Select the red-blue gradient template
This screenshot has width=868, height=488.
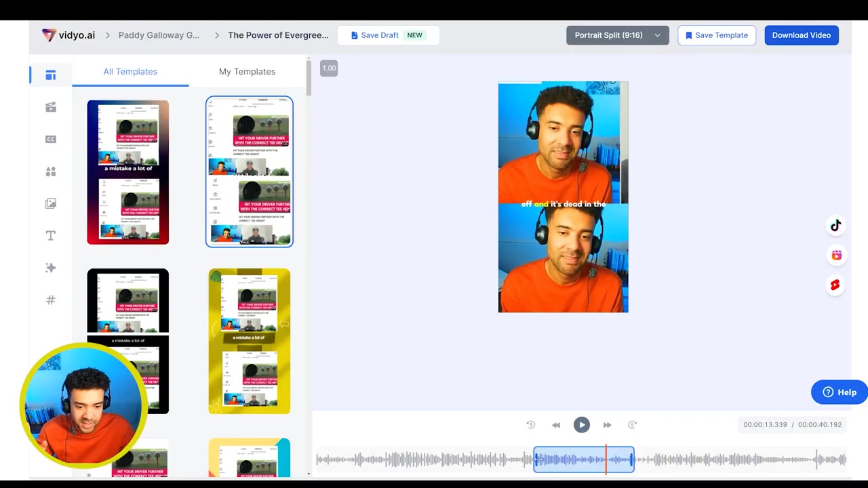point(128,172)
